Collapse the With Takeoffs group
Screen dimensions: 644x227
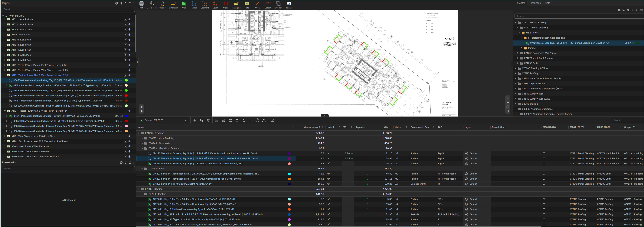tap(3, 16)
